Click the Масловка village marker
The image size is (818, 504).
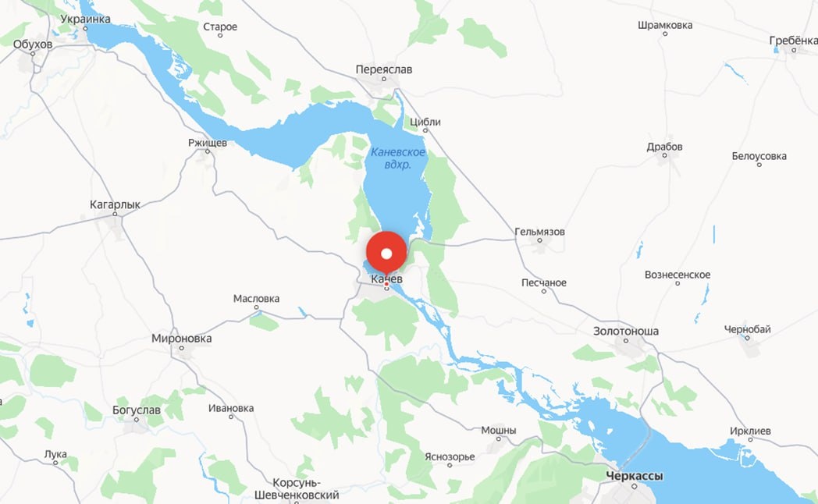(256, 307)
